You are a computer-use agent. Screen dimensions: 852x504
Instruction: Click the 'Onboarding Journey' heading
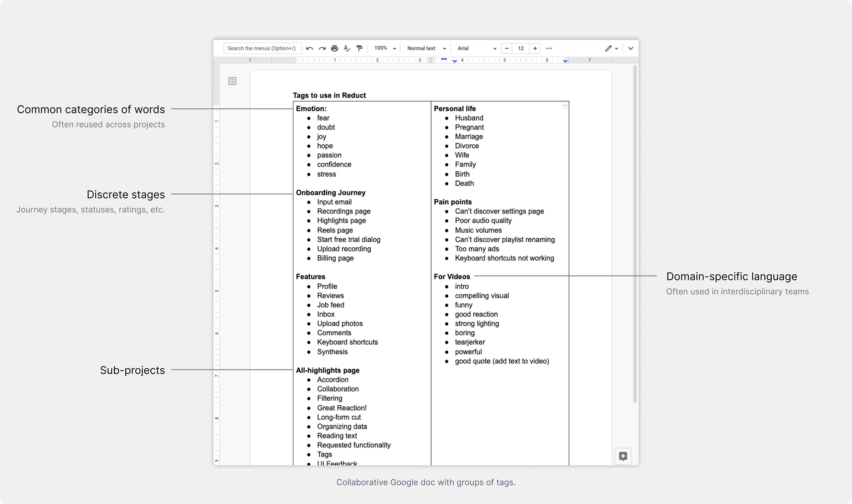[330, 193]
